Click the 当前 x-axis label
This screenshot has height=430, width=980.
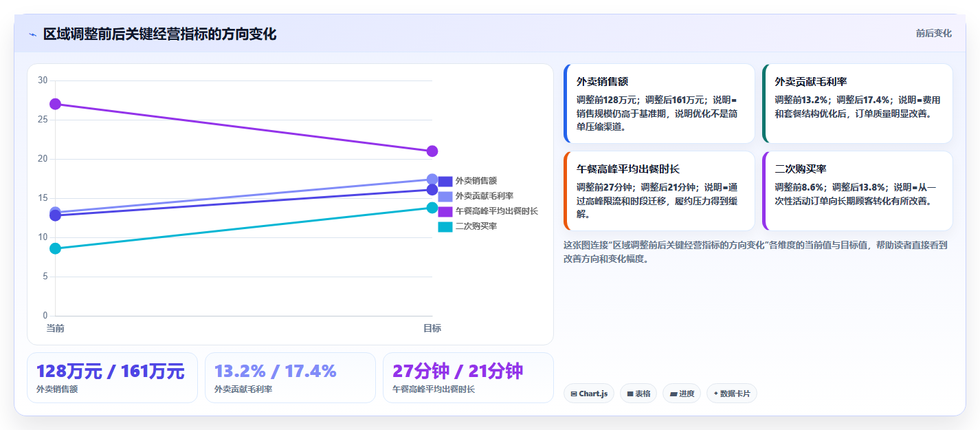[x=55, y=328]
